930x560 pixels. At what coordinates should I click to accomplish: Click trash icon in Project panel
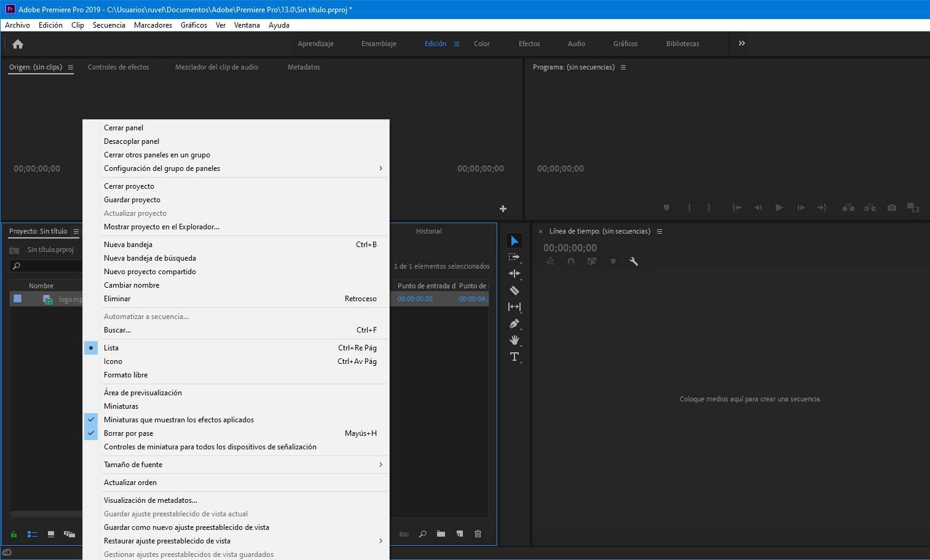pyautogui.click(x=478, y=534)
